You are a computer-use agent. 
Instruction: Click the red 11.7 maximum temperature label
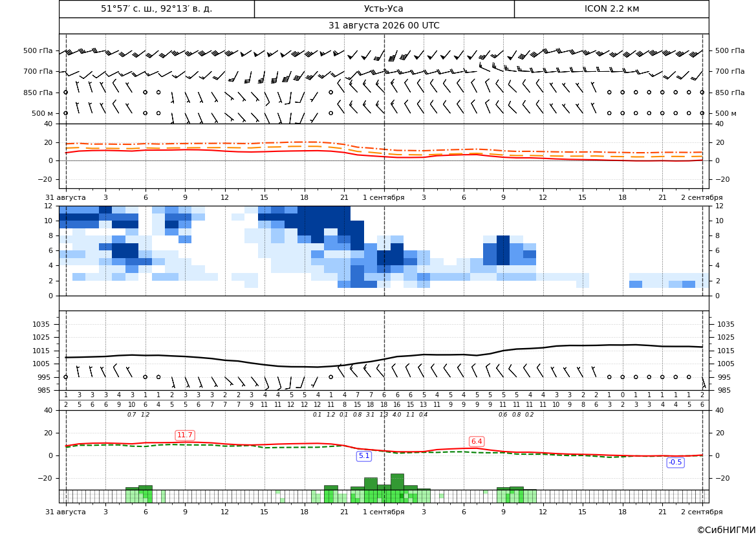[185, 435]
